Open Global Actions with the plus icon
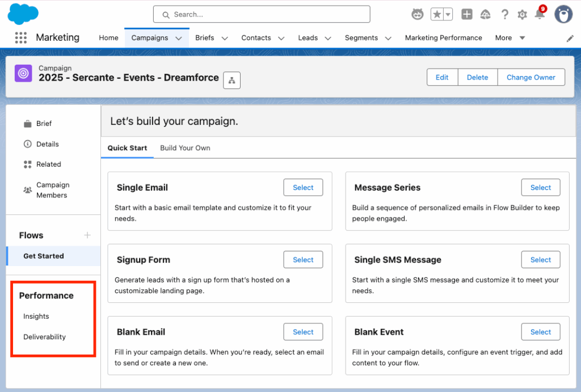The height and width of the screenshot is (392, 581). click(x=466, y=14)
